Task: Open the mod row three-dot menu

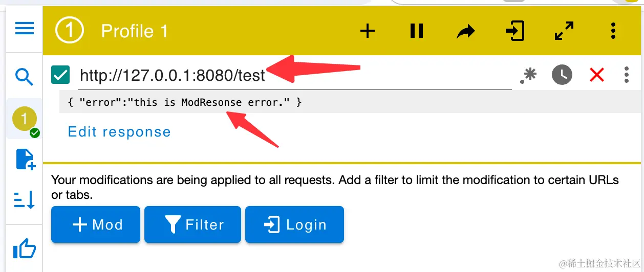Action: pos(626,75)
